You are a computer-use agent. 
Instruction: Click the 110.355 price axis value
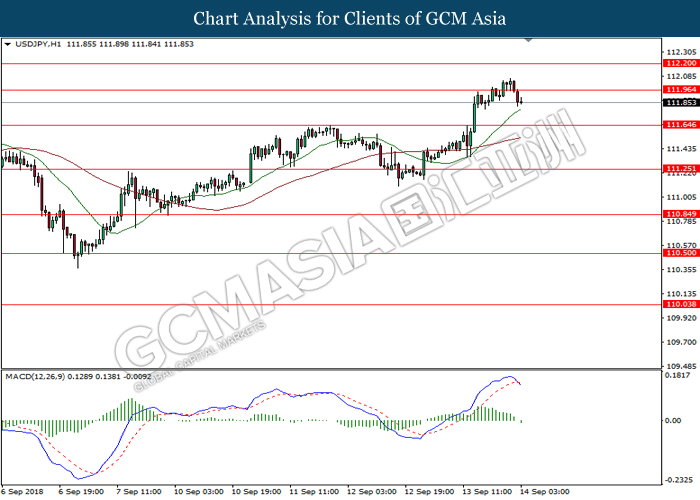tap(681, 270)
